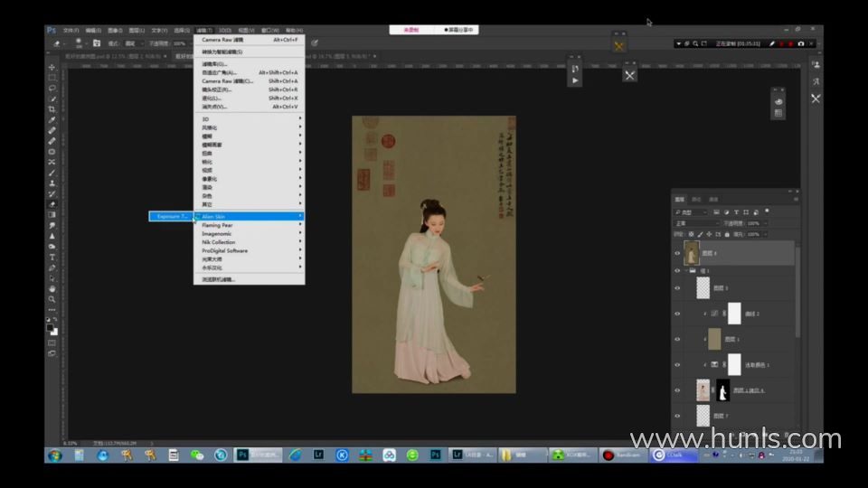Click the lock image pixels icon
Screen dimensions: 868x488
click(700, 234)
